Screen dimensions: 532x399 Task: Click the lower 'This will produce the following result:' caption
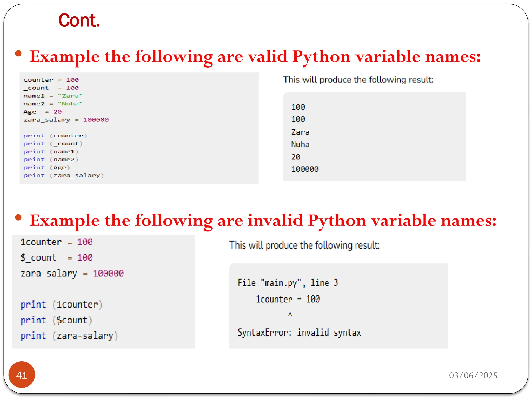pyautogui.click(x=304, y=245)
